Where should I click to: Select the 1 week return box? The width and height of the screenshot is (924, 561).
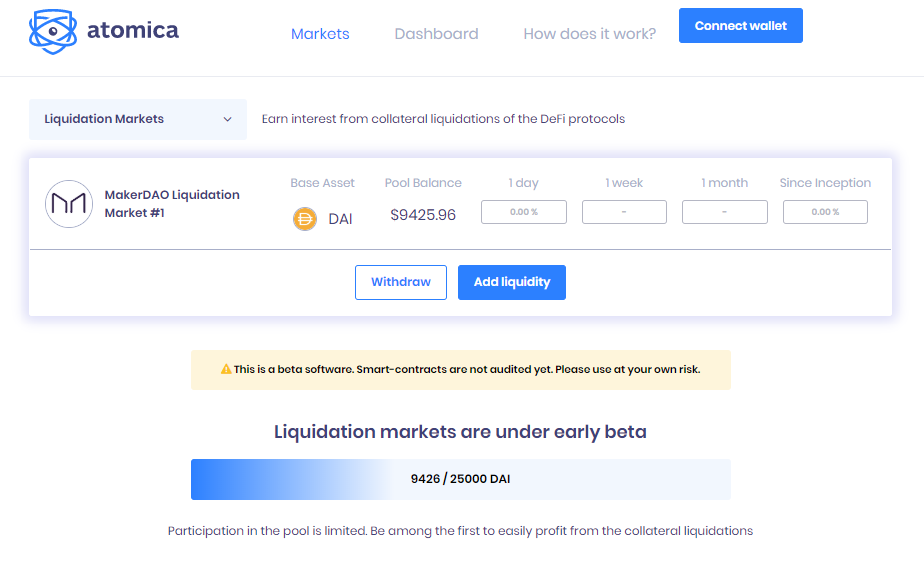624,212
